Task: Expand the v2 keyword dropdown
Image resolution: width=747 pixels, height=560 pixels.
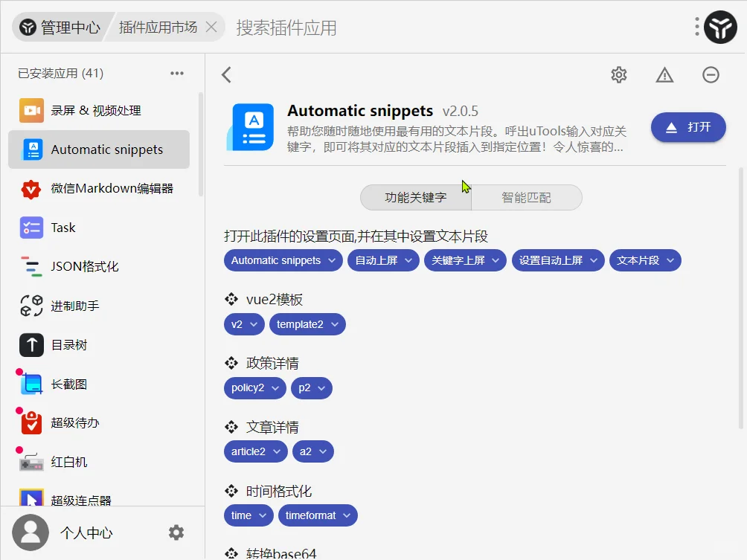Action: (x=244, y=324)
